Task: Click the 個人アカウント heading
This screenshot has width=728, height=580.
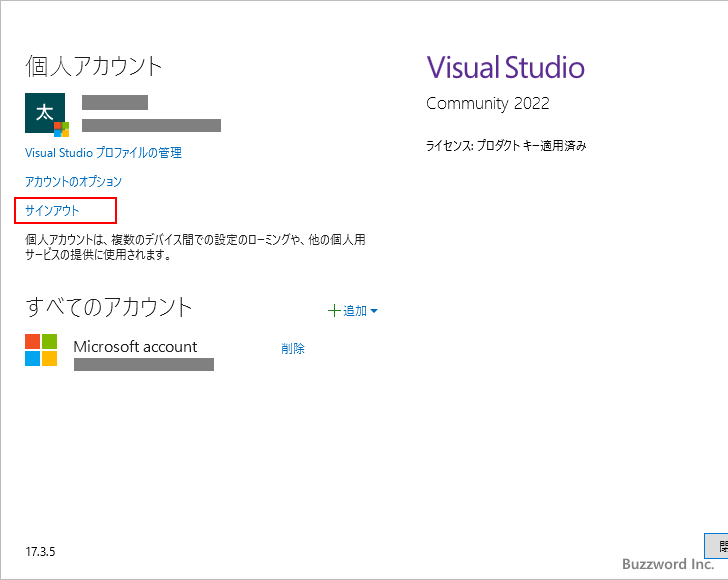Action: coord(93,66)
